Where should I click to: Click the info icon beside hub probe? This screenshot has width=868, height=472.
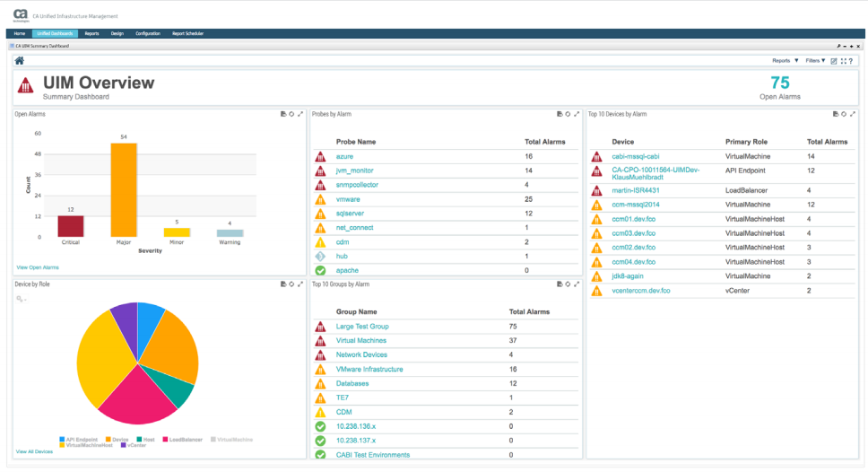coord(320,257)
